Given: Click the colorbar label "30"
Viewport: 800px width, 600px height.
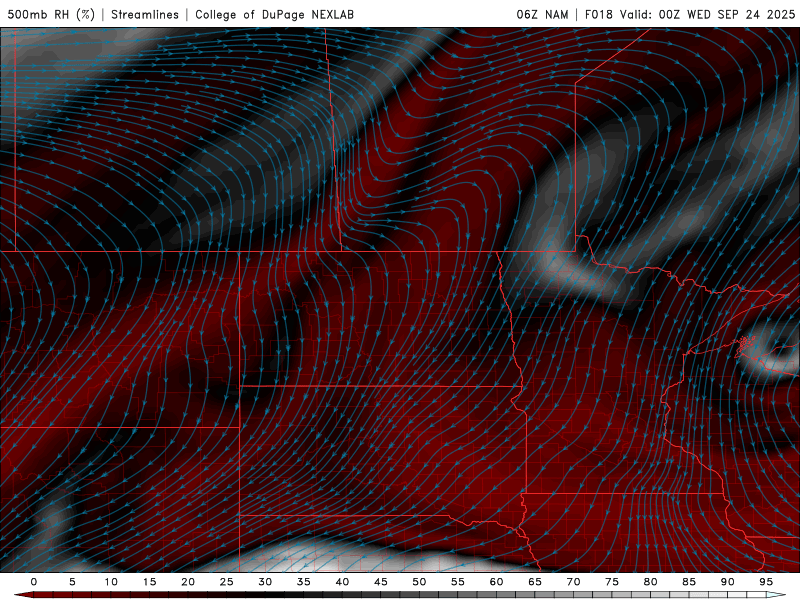Looking at the screenshot, I should (265, 582).
